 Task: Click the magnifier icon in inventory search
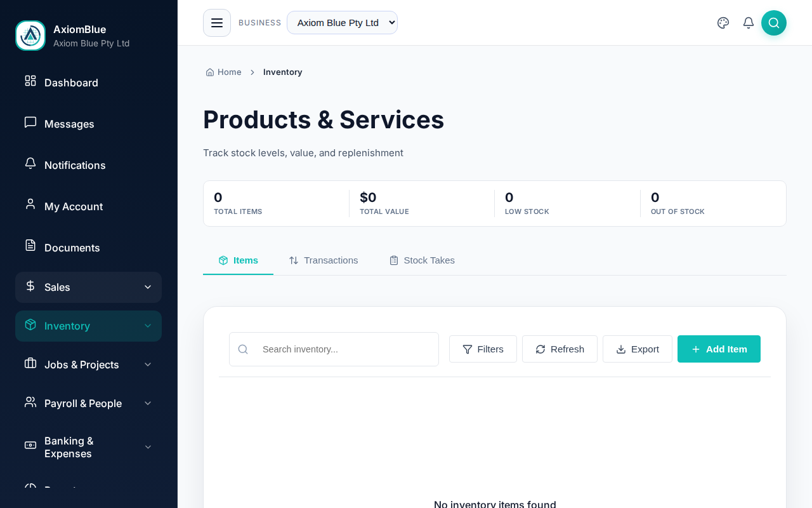tap(243, 349)
